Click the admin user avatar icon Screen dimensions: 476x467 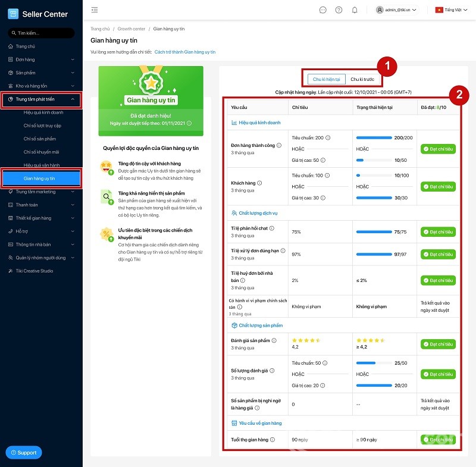pos(380,10)
